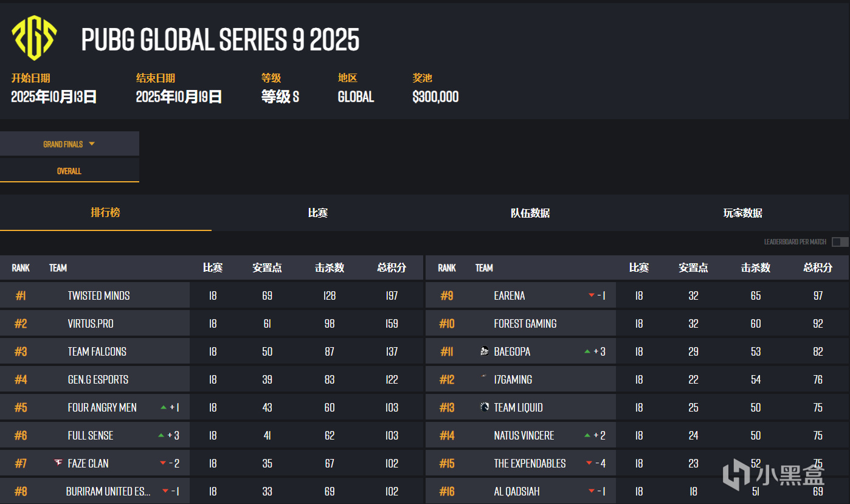This screenshot has width=850, height=504.
Task: Click the 17Gaming team logo
Action: click(485, 378)
